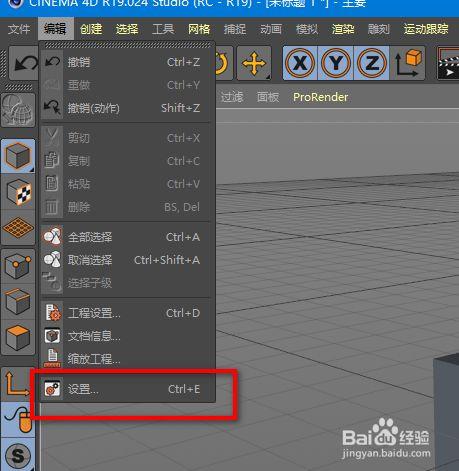Screen dimensions: 459x471
Task: Toggle the Y axis lock
Action: pos(336,63)
